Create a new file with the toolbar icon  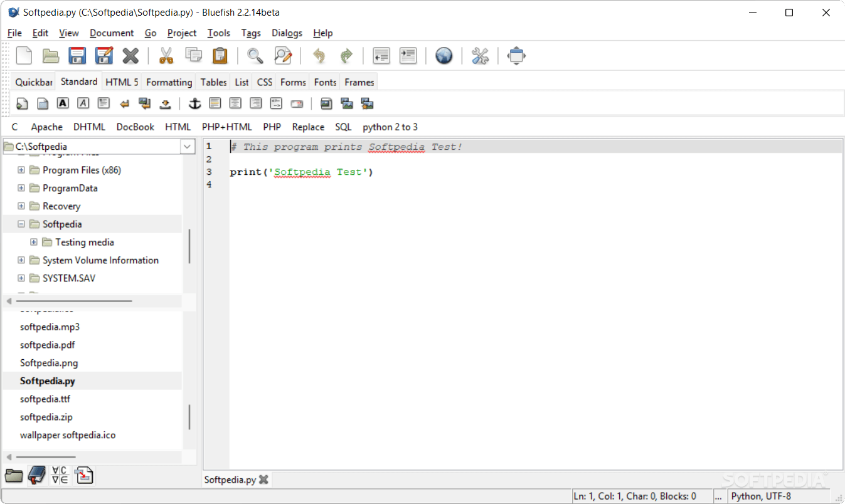tap(24, 56)
